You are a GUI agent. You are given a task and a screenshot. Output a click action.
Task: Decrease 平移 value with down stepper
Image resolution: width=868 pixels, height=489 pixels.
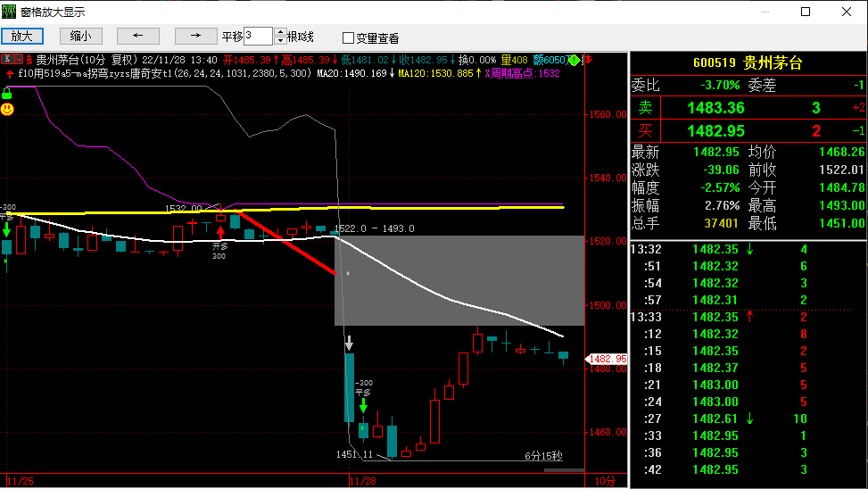280,40
